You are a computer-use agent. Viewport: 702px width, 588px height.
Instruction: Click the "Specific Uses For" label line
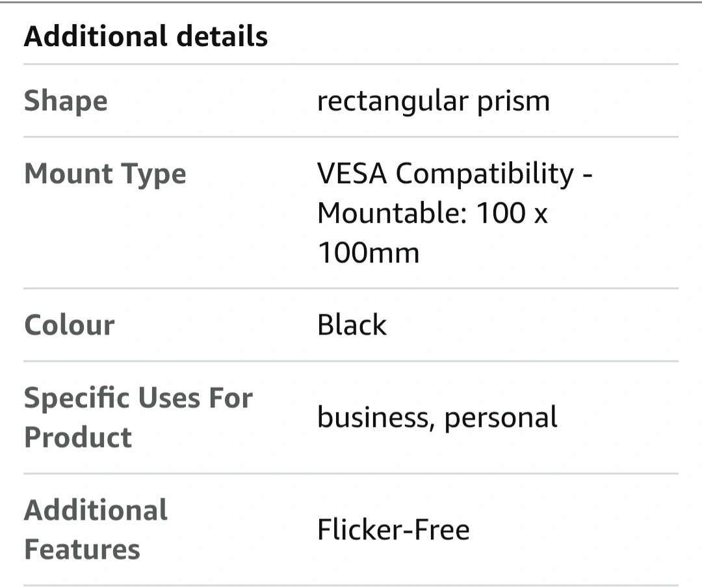pos(138,398)
